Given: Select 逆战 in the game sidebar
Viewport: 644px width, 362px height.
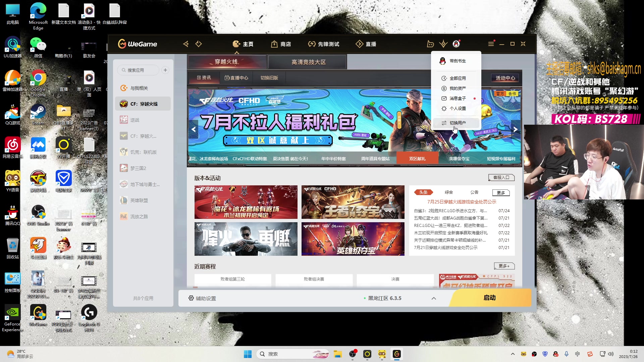Looking at the screenshot, I should [x=135, y=120].
